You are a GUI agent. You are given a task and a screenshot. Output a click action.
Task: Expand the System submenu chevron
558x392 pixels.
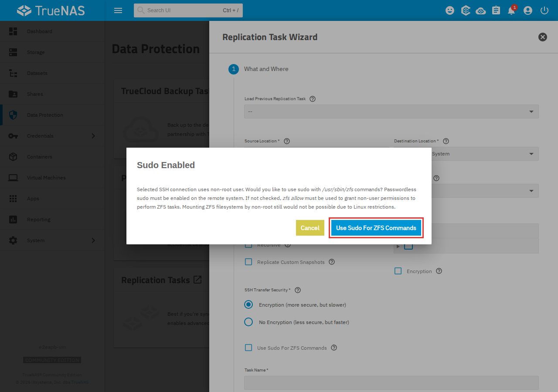[x=93, y=240]
